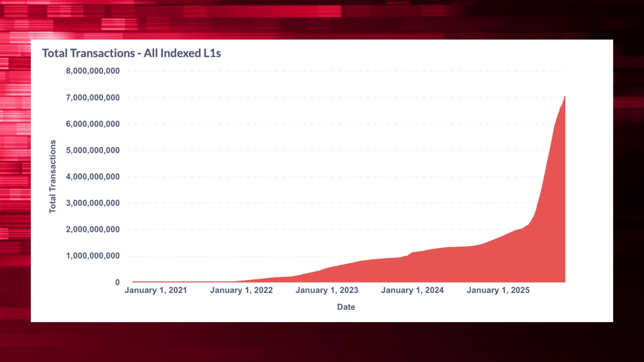Click the 'Date' x-axis title

[346, 307]
